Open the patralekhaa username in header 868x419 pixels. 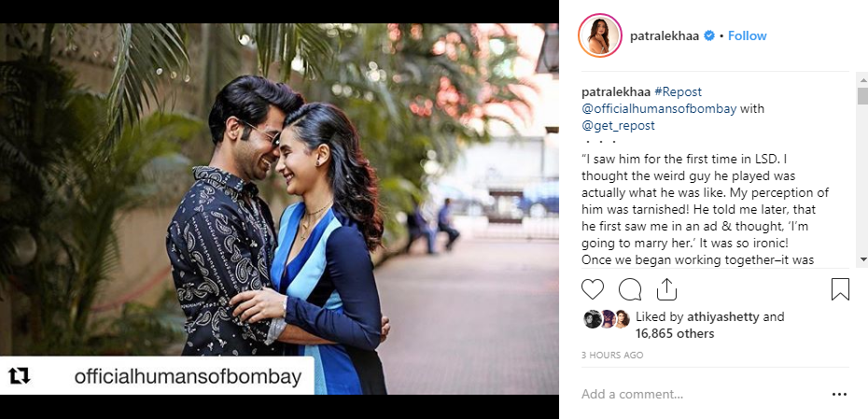tap(665, 35)
